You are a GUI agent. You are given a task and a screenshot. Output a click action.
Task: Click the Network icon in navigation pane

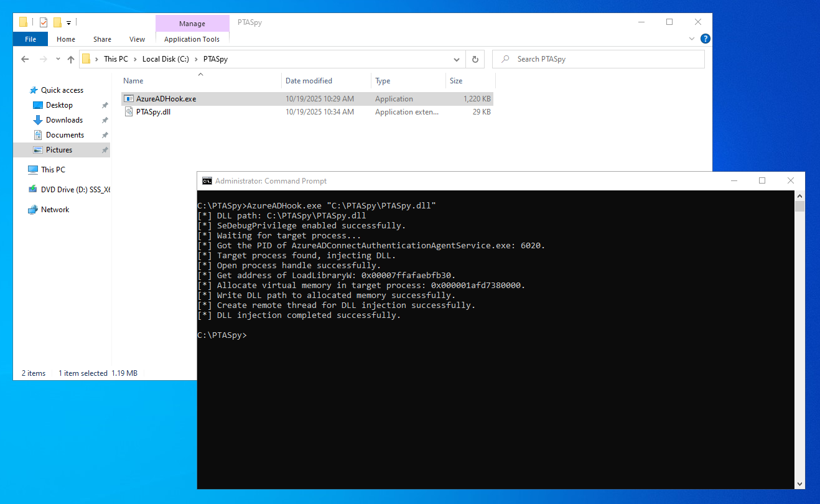pyautogui.click(x=33, y=210)
